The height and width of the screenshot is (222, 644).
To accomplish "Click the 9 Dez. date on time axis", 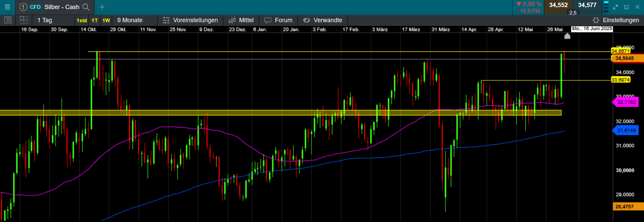I will pos(206,29).
